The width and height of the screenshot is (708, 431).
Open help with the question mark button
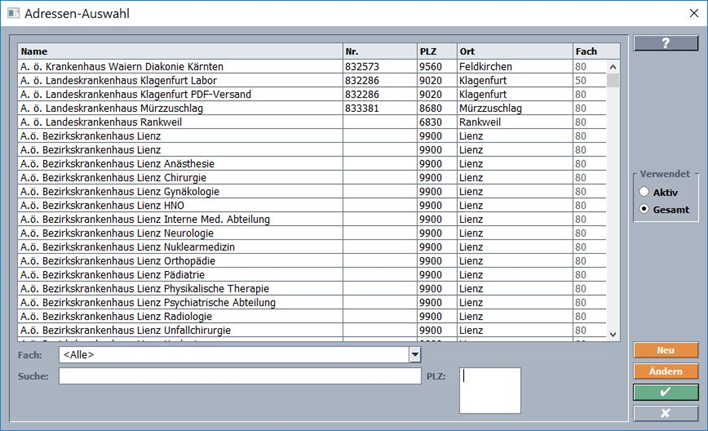[666, 43]
